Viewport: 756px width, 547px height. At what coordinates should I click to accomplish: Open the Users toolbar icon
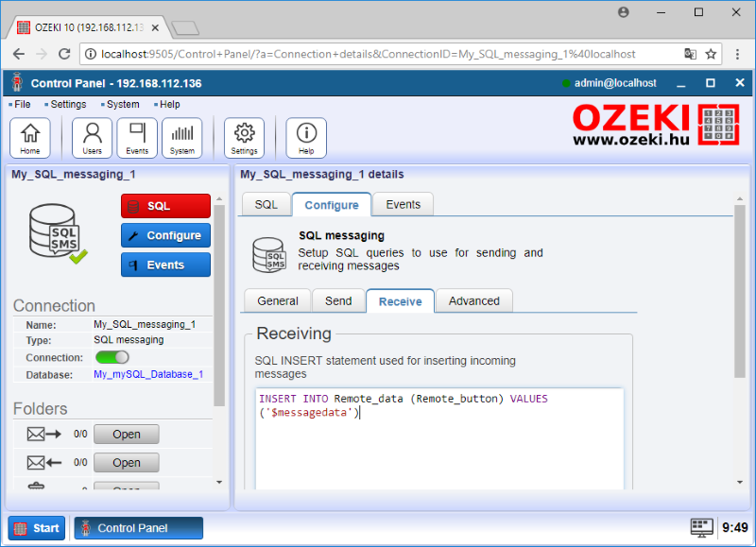(x=92, y=138)
